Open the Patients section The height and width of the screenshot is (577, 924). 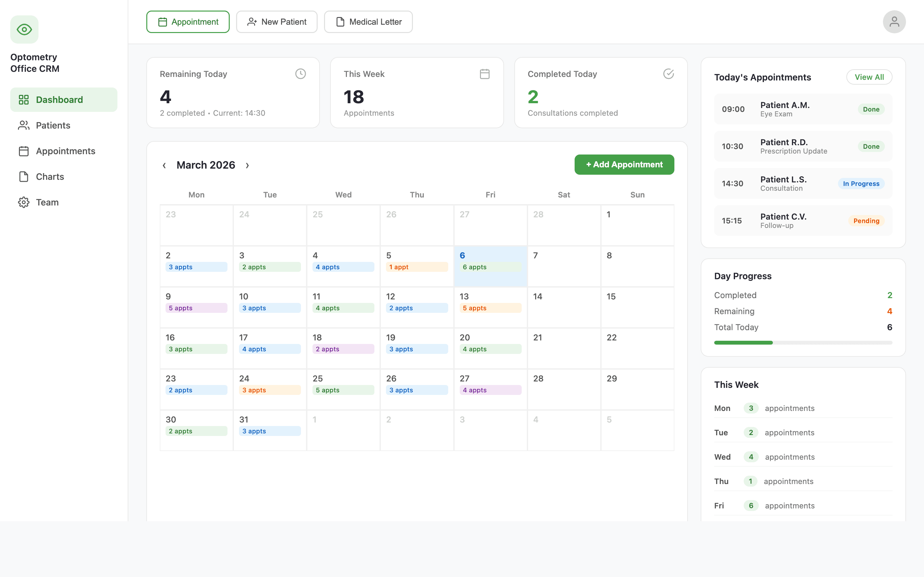click(x=53, y=125)
